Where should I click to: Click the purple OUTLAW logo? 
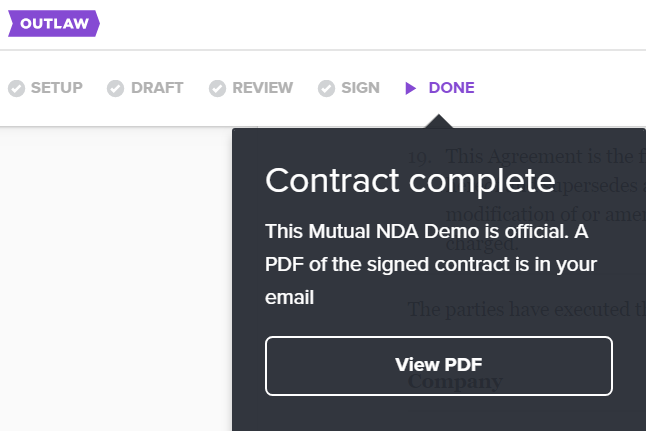point(54,23)
